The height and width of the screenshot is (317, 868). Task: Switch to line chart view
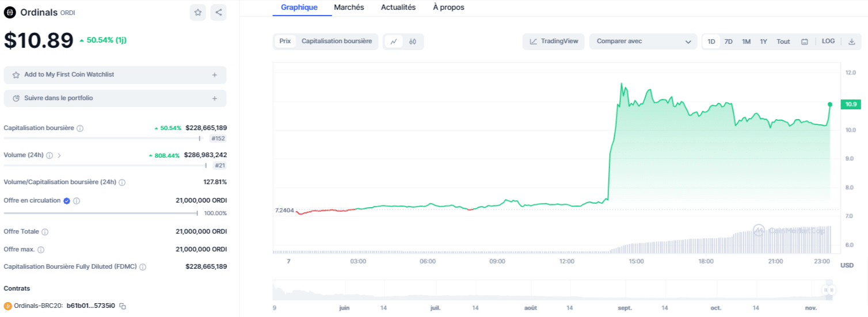pyautogui.click(x=394, y=41)
